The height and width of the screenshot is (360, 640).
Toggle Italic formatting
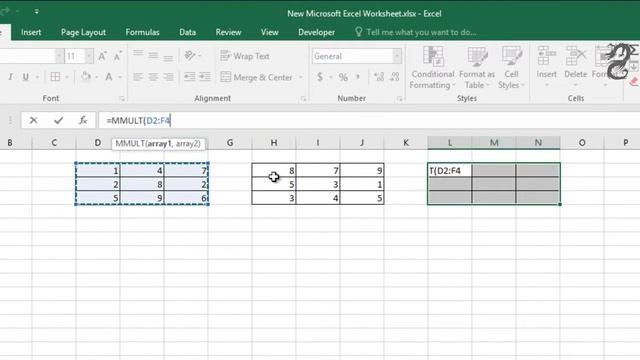(x=11, y=77)
